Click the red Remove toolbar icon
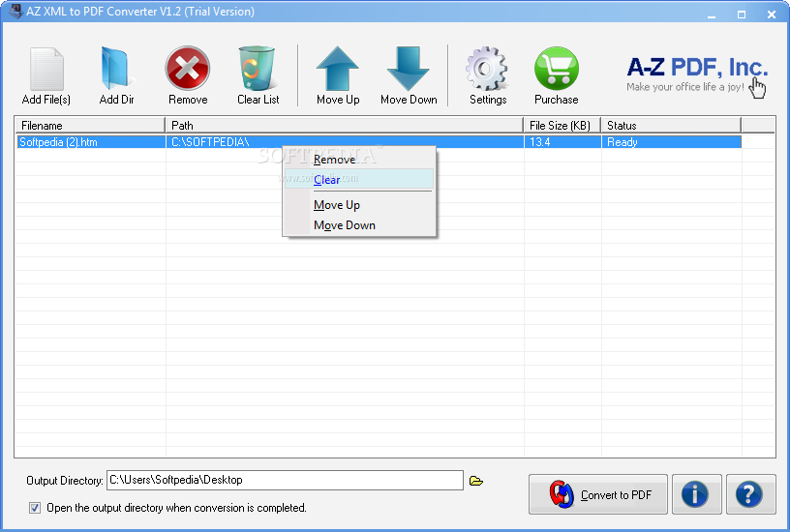 188,69
